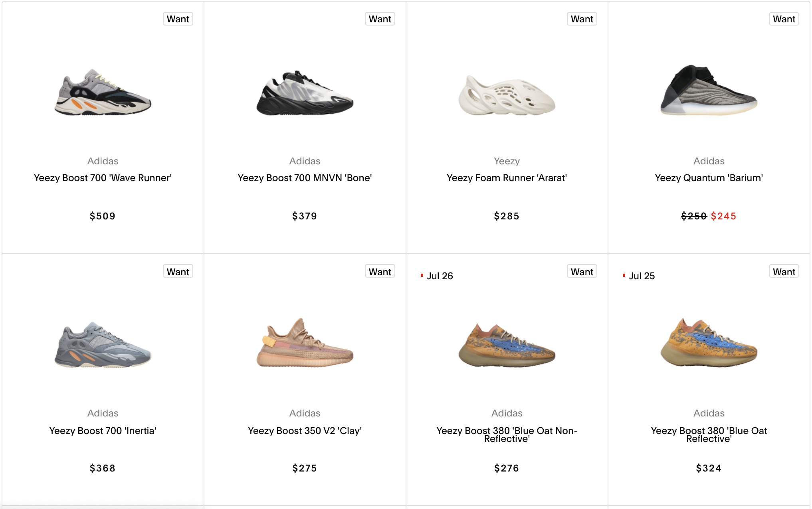The image size is (812, 509).
Task: Open the Yeezy 700 MNVN Bone shoe photo
Action: click(305, 93)
